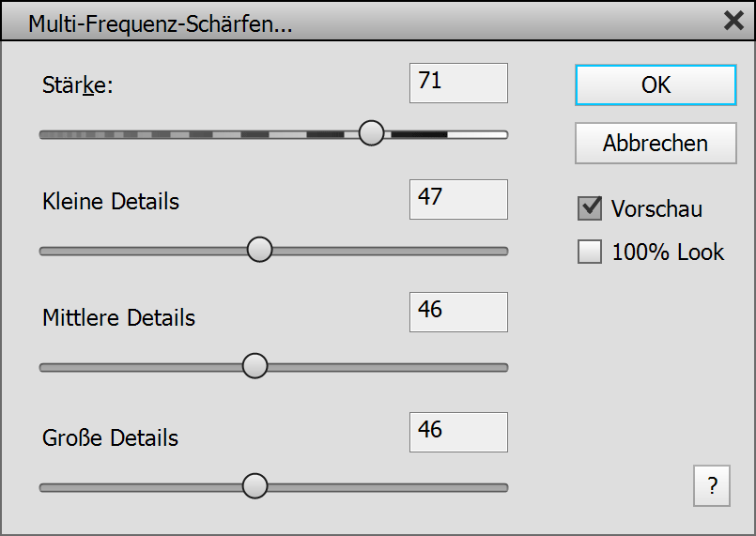Enable the 100% Look checkbox
The width and height of the screenshot is (756, 536).
pos(590,252)
